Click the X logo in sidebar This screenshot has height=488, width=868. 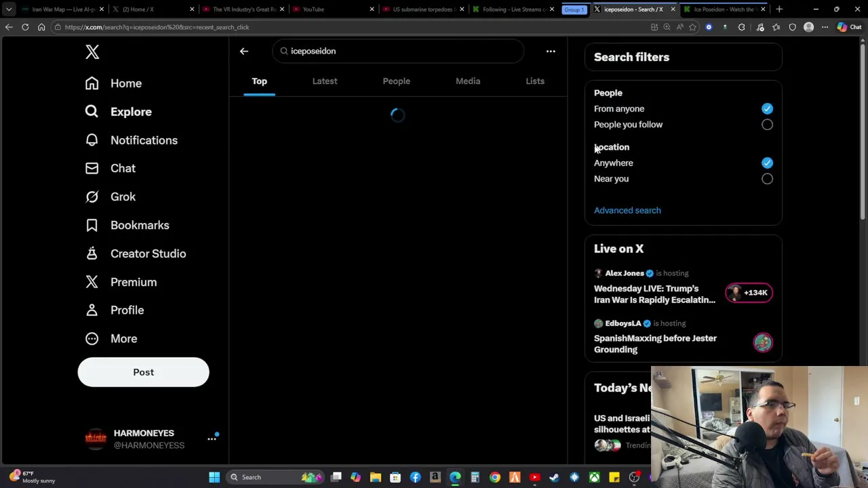[x=92, y=52]
